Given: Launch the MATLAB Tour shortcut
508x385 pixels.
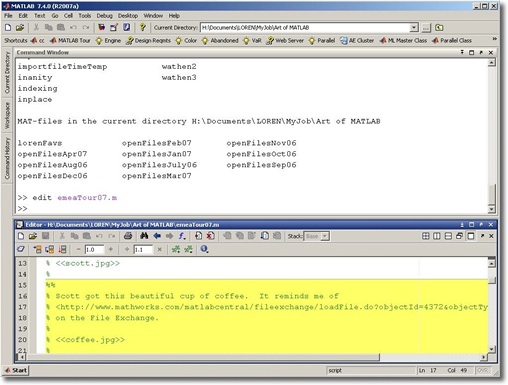Looking at the screenshot, I should (70, 41).
